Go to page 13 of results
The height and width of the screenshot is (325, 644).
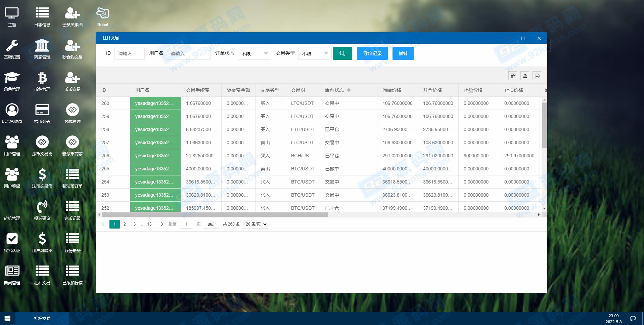(149, 224)
